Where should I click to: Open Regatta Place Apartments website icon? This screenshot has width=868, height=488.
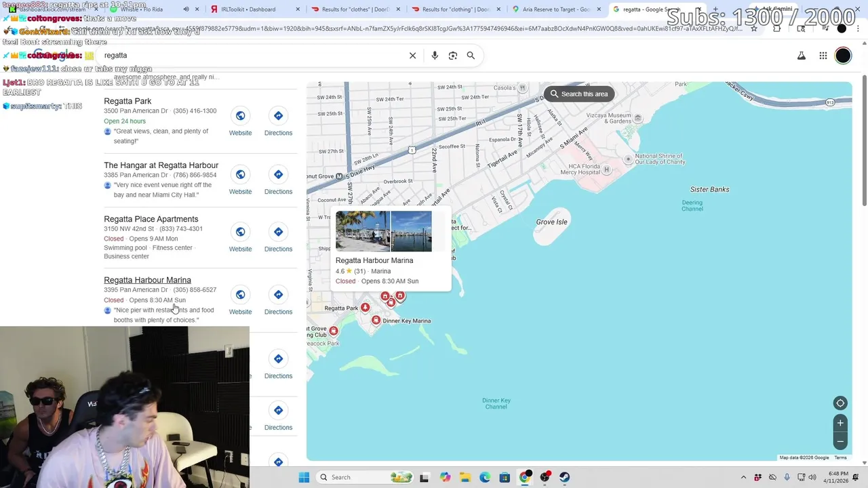click(240, 232)
